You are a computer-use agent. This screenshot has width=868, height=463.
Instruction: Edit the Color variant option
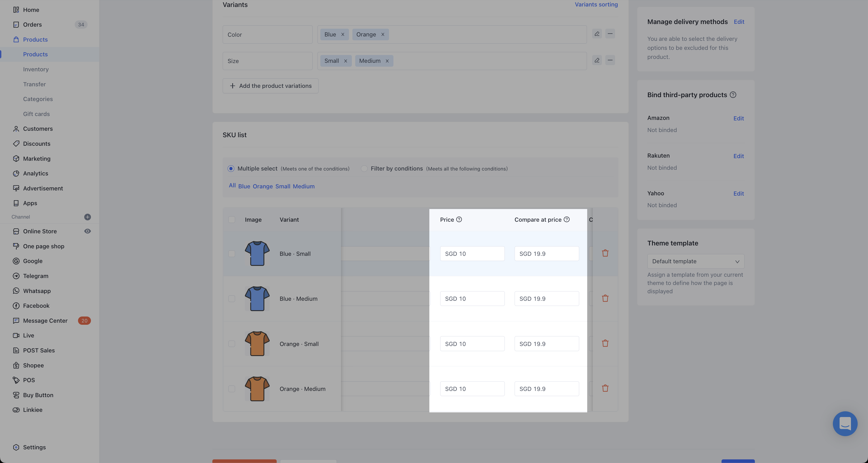pos(597,34)
